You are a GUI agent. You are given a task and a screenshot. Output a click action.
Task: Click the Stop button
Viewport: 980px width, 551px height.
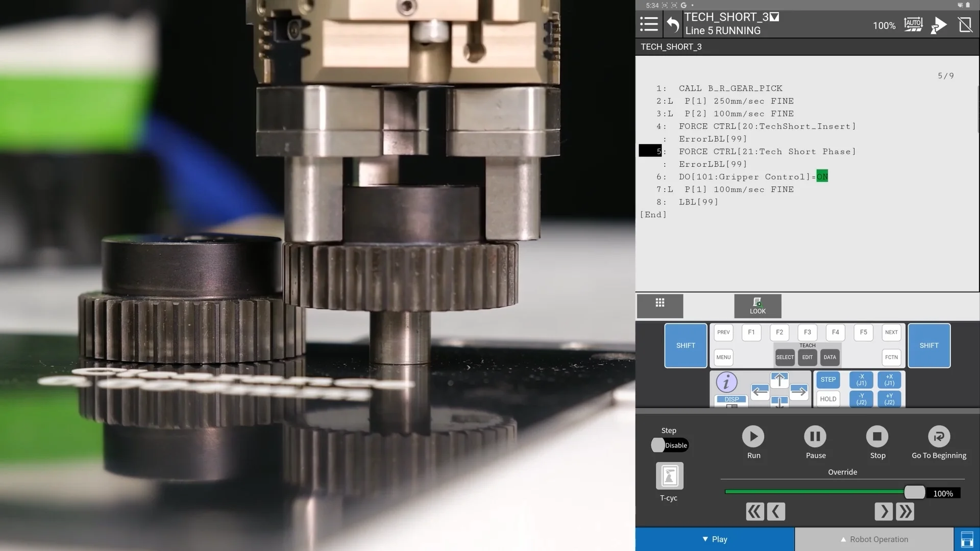point(877,437)
